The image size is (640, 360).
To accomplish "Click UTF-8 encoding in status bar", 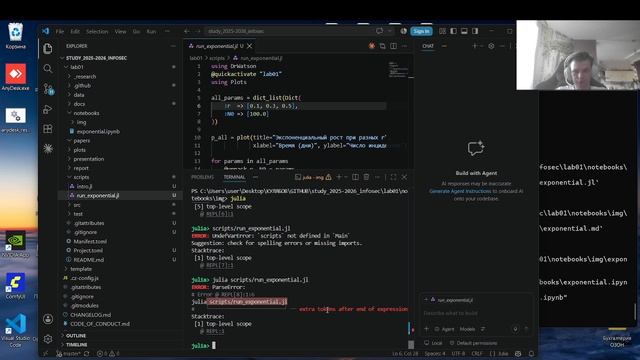I will click(x=458, y=353).
